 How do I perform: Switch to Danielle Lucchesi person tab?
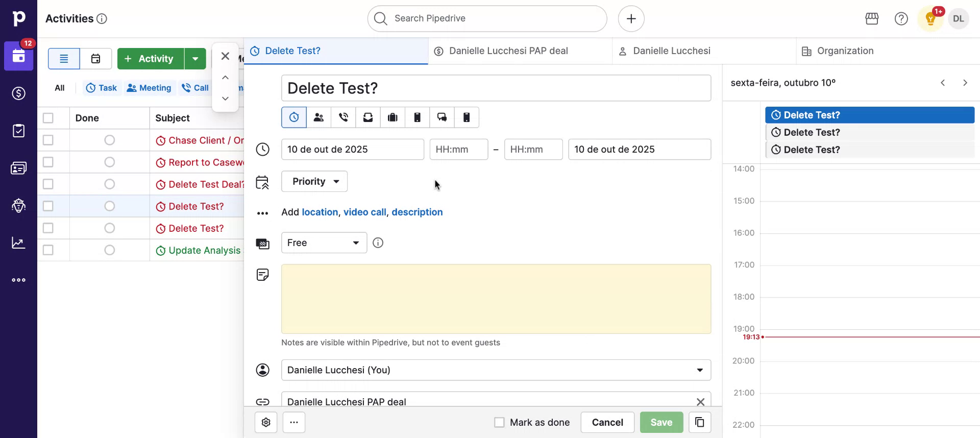(704, 51)
